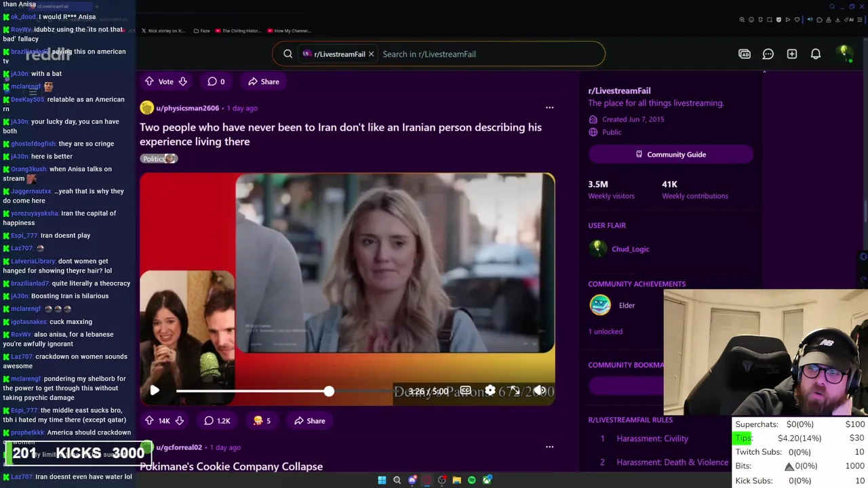Screen dimensions: 868x488
Task: Click the browser downloads icon
Action: tap(837, 20)
